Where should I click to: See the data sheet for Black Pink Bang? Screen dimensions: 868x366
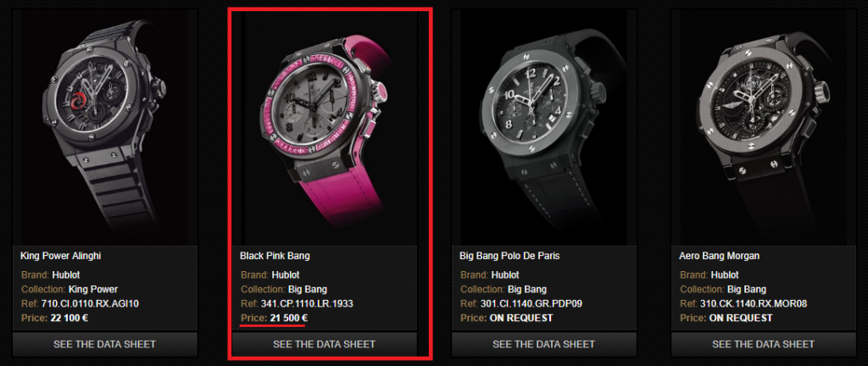coord(325,344)
